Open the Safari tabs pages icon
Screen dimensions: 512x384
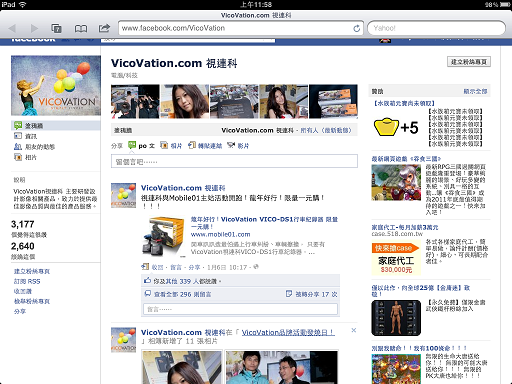(x=56, y=28)
